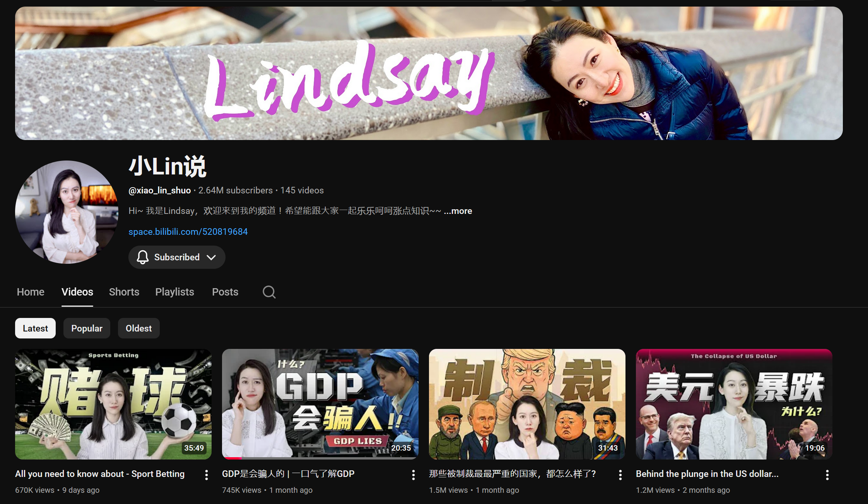The width and height of the screenshot is (868, 504).
Task: Switch to the Home tab
Action: coord(31,292)
